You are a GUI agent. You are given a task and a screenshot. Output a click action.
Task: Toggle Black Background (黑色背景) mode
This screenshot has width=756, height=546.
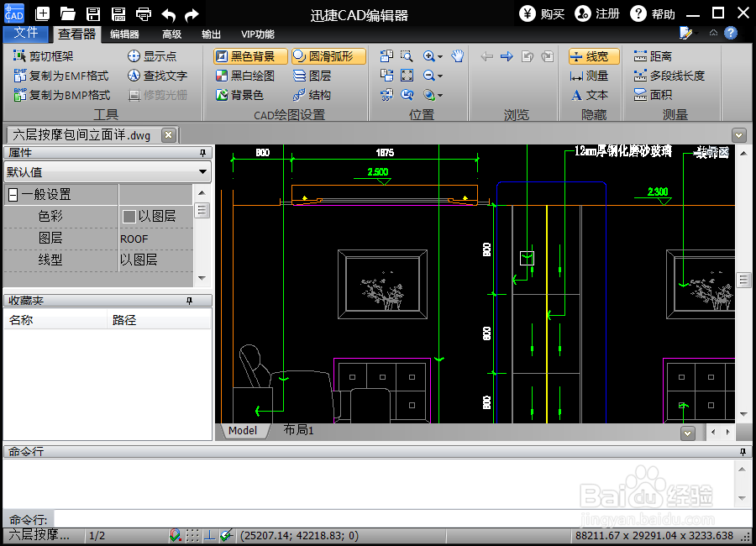(x=250, y=56)
